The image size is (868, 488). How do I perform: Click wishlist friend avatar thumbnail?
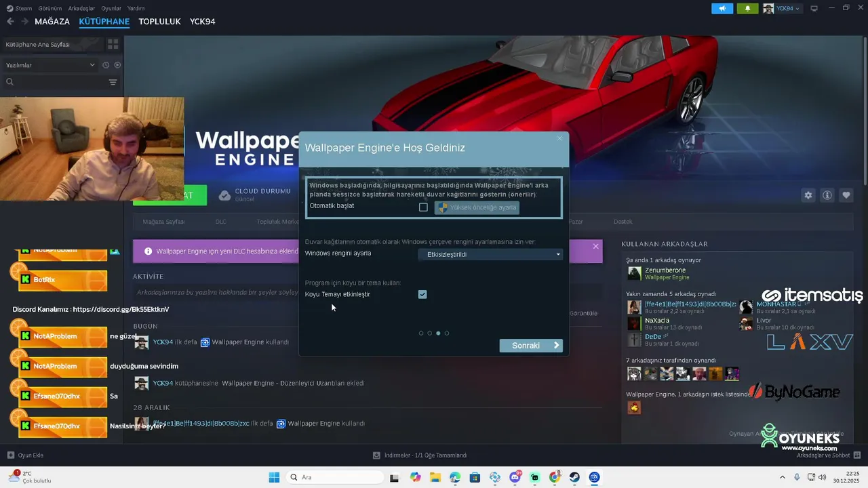[634, 407]
